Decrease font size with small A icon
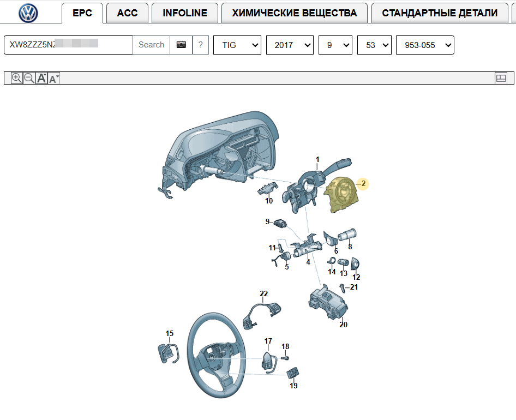Viewport: 516px width, 420px height. (53, 79)
